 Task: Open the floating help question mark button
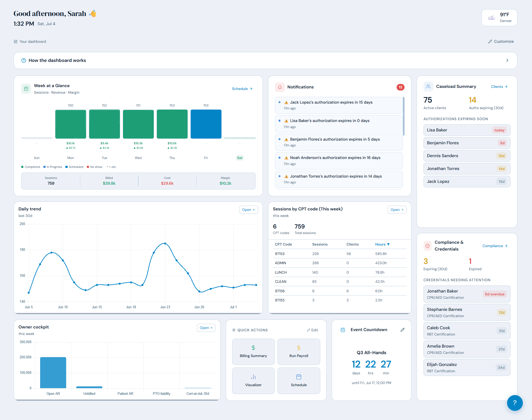[515, 403]
